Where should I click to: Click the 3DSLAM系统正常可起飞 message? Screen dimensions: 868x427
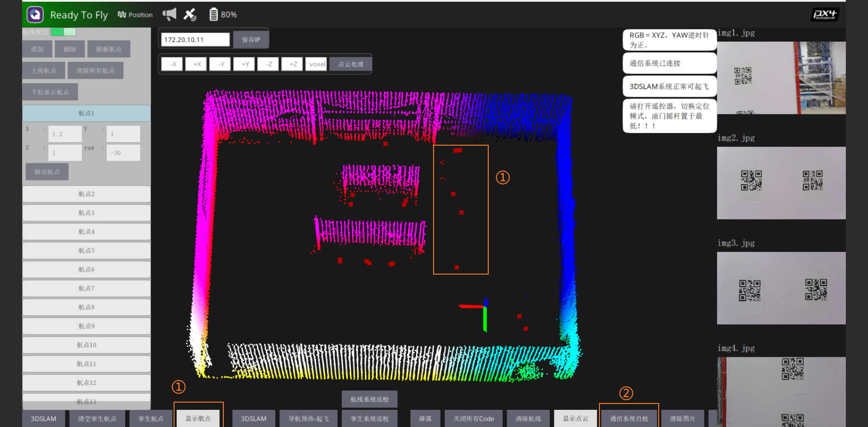[670, 86]
